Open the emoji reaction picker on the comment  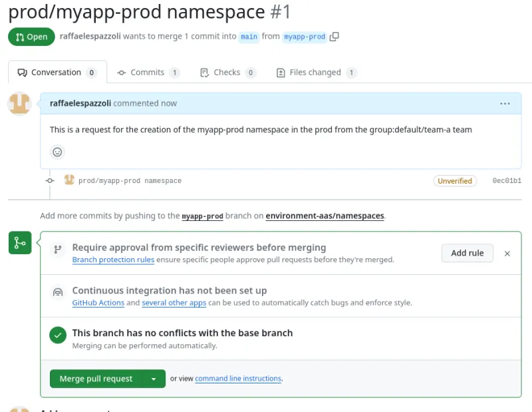(57, 152)
